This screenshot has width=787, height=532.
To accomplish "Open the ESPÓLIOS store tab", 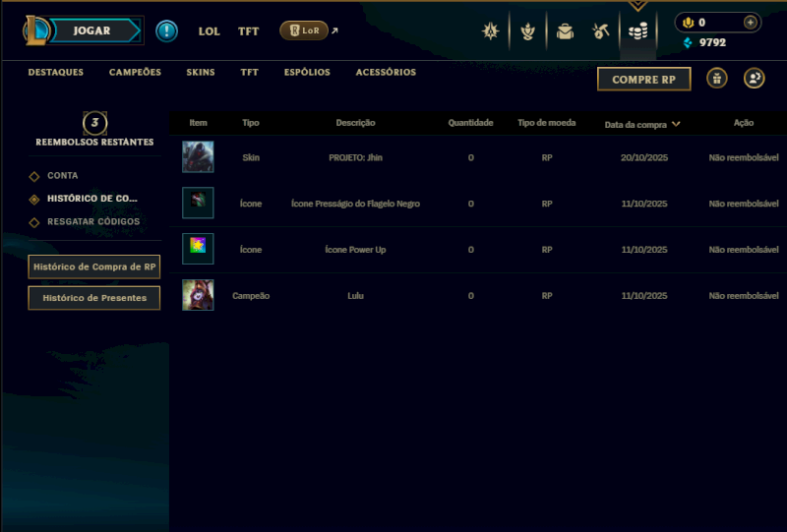I will (307, 72).
